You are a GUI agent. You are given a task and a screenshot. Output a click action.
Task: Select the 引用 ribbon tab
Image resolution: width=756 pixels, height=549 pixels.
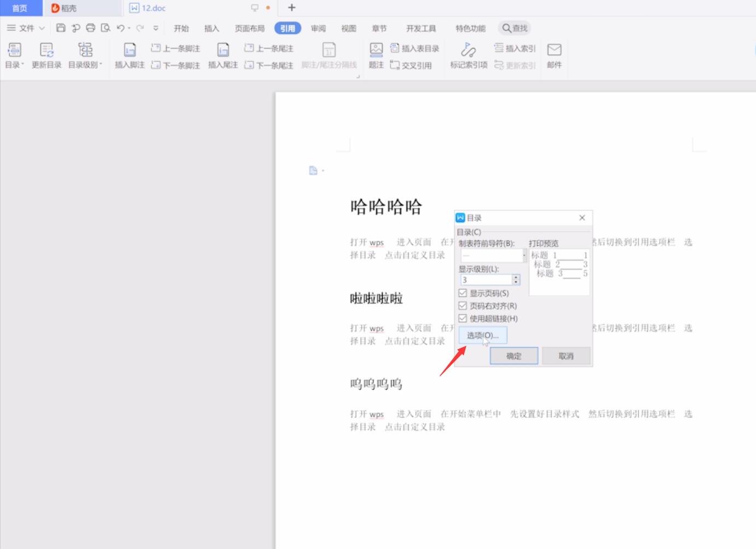tap(287, 28)
